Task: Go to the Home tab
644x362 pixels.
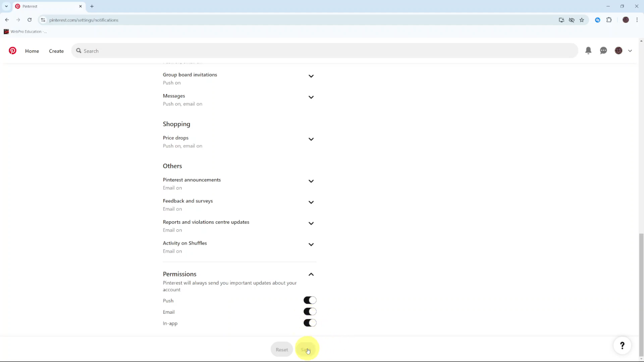Action: [32, 51]
